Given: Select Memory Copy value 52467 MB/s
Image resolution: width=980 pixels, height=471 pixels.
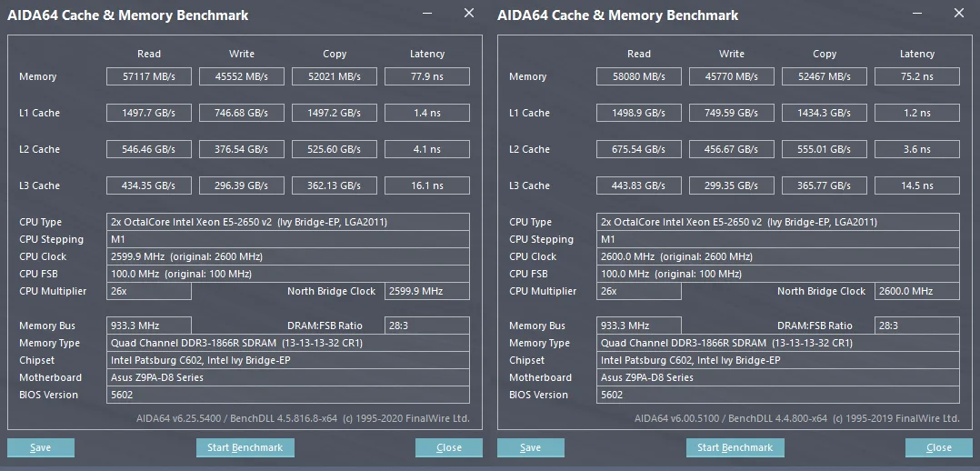Looking at the screenshot, I should click(825, 76).
